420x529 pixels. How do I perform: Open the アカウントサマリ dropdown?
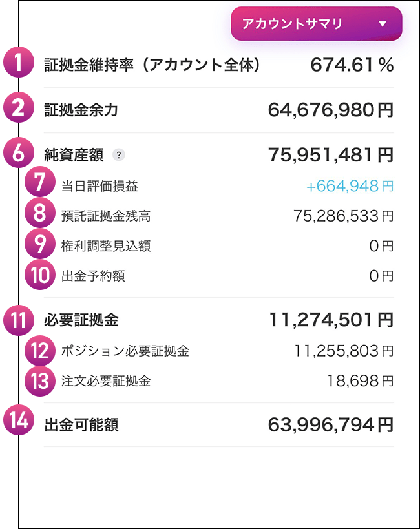(x=317, y=24)
